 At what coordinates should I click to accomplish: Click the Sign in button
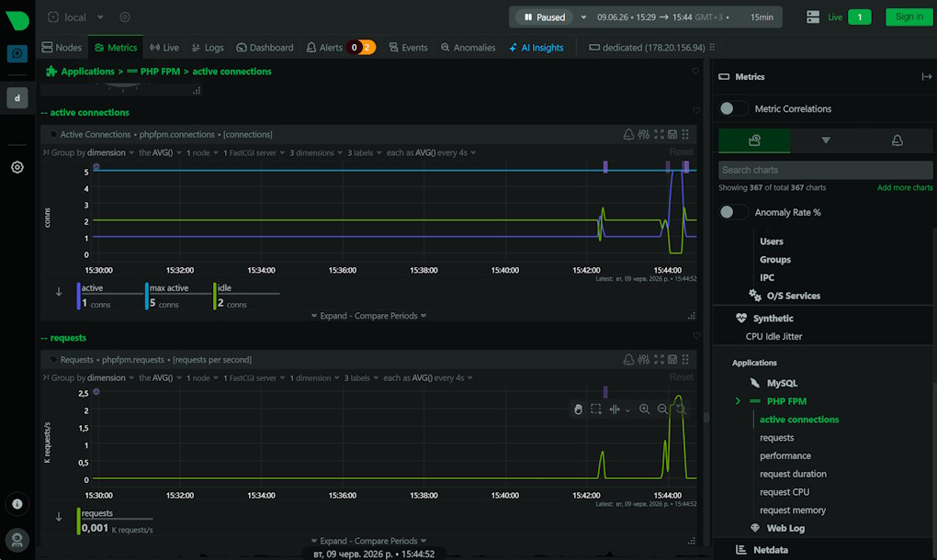pyautogui.click(x=909, y=17)
